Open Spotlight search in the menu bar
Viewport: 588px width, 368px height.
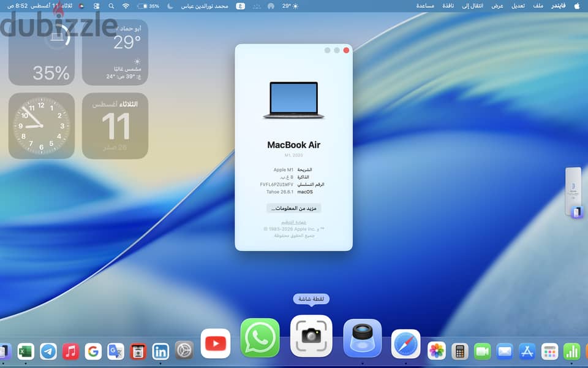(111, 6)
